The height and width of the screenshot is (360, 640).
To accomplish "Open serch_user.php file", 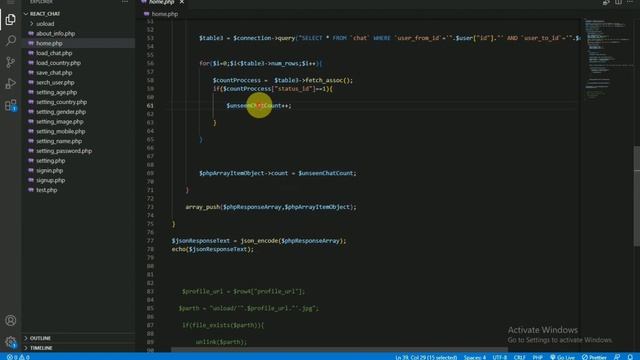I will tap(55, 82).
